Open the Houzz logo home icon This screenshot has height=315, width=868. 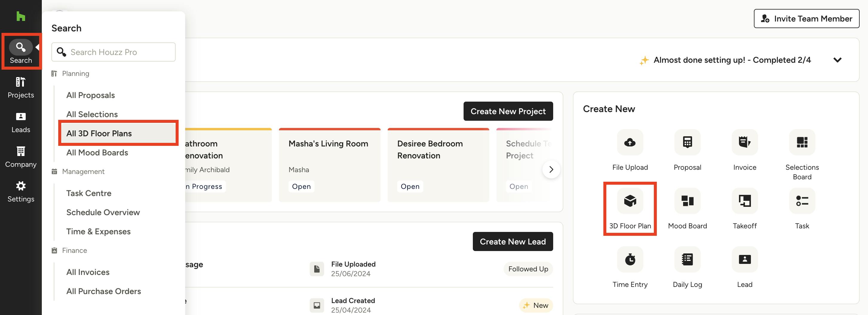21,16
